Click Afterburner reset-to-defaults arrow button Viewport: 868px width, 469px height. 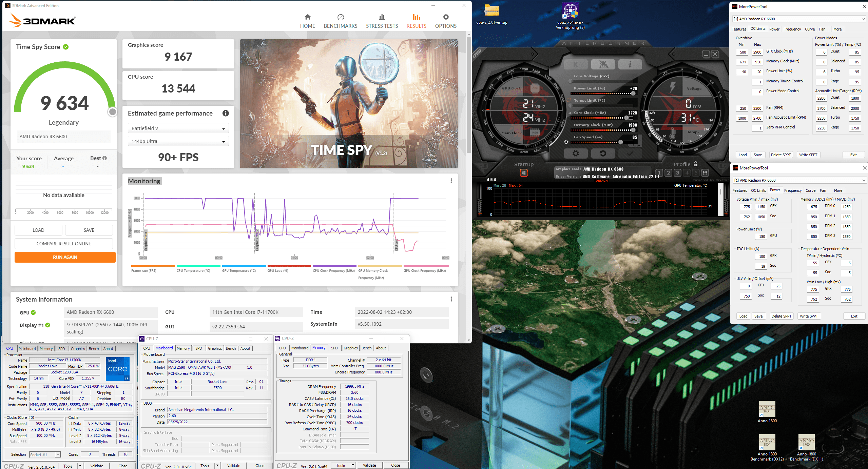click(x=603, y=154)
